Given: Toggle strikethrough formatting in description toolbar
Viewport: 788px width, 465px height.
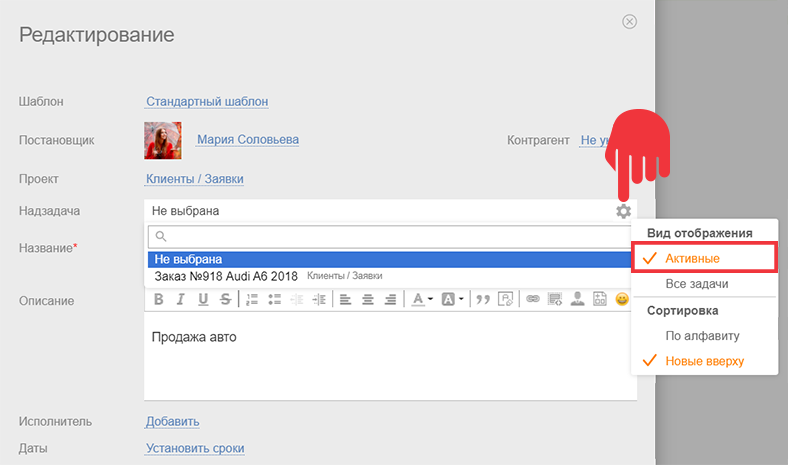Looking at the screenshot, I should tap(226, 300).
